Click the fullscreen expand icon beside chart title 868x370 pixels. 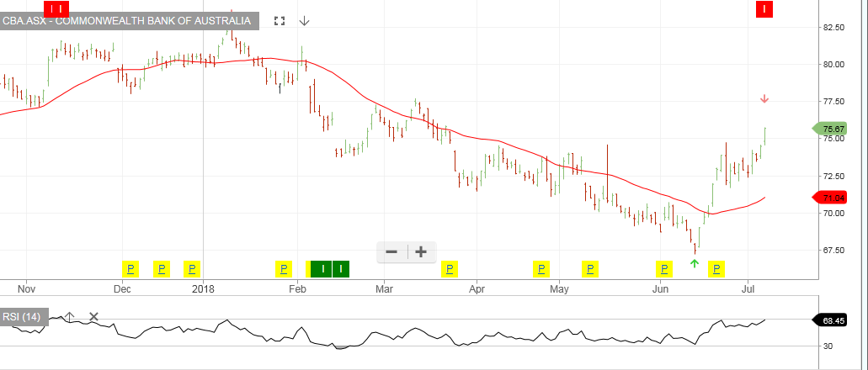[280, 21]
